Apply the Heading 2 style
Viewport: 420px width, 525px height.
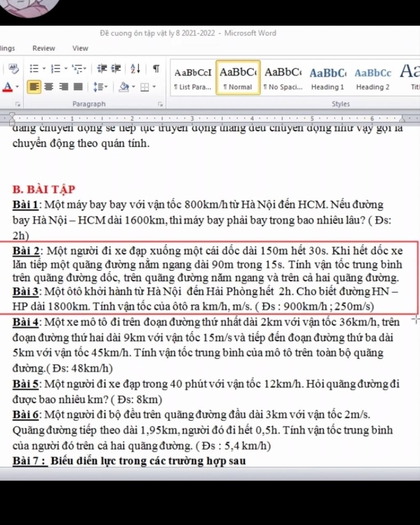(373, 78)
